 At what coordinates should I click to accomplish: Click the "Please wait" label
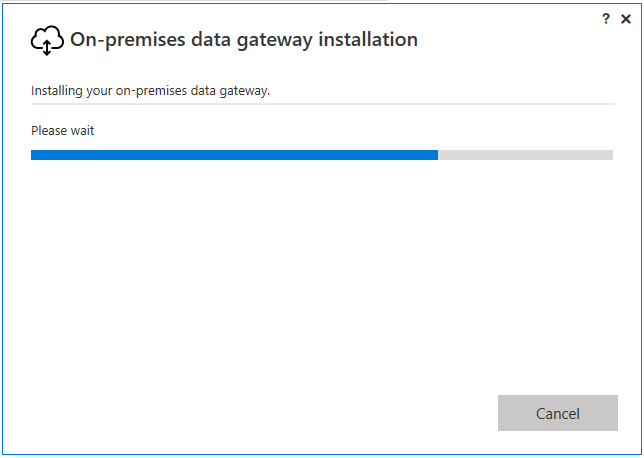point(63,130)
